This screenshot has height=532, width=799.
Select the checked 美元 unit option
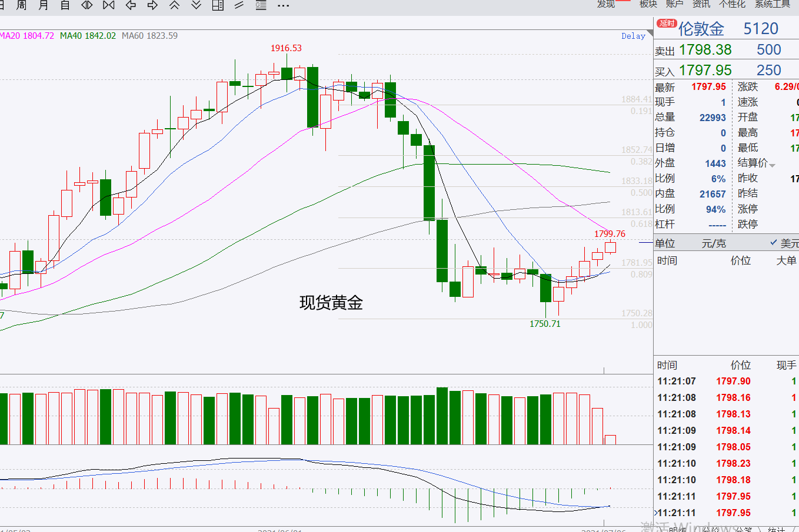coord(784,243)
